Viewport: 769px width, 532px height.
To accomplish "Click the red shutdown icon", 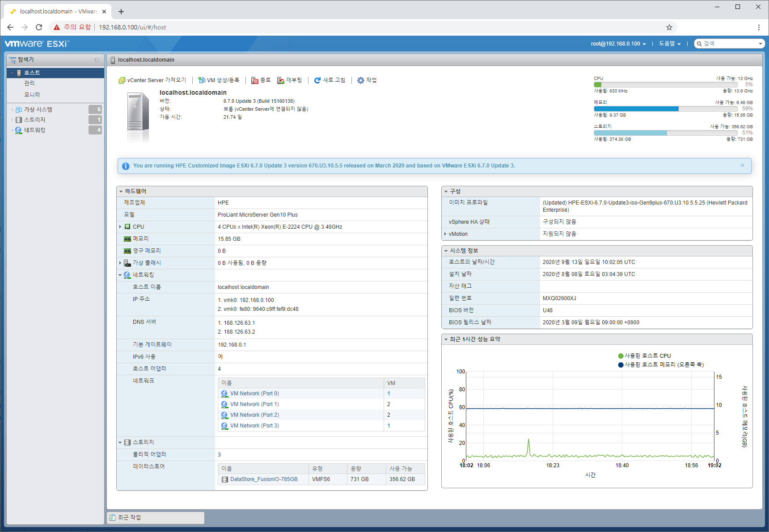I will (x=255, y=80).
